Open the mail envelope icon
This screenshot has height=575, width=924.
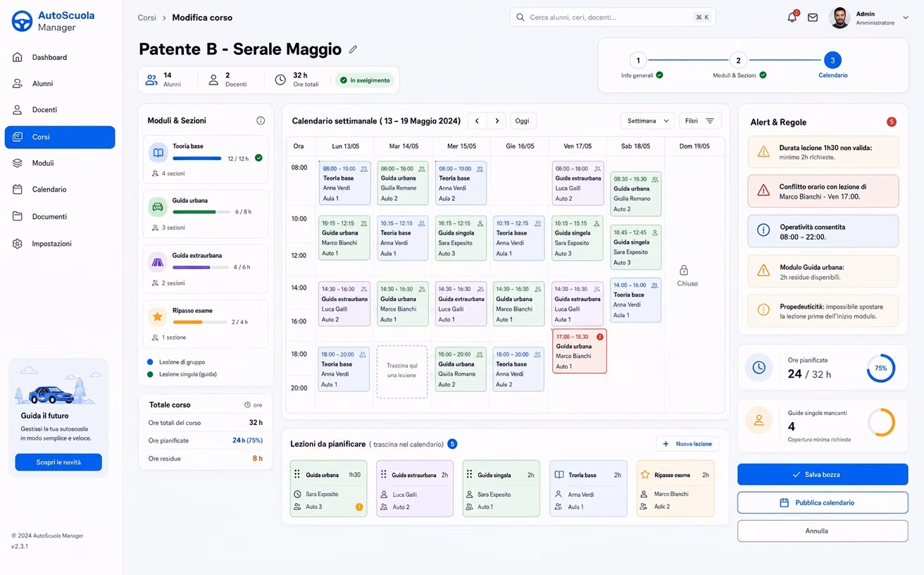tap(813, 18)
